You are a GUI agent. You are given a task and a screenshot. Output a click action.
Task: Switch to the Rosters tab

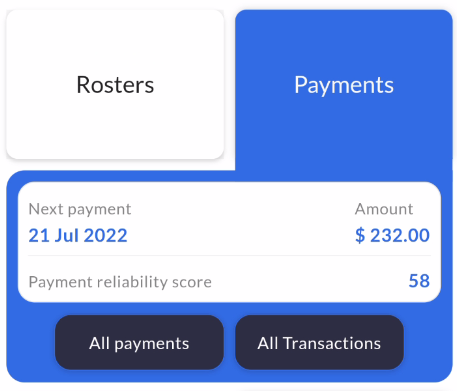115,84
